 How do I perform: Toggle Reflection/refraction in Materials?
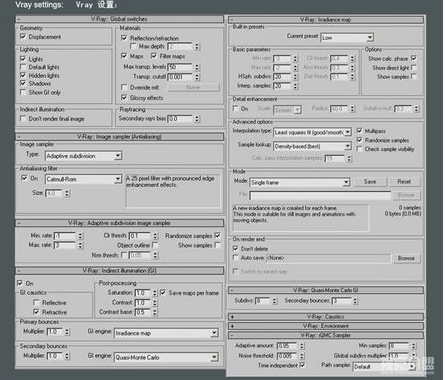[124, 38]
